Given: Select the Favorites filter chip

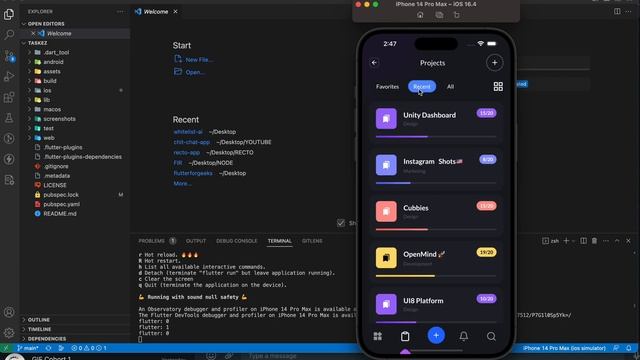Looking at the screenshot, I should click(387, 87).
